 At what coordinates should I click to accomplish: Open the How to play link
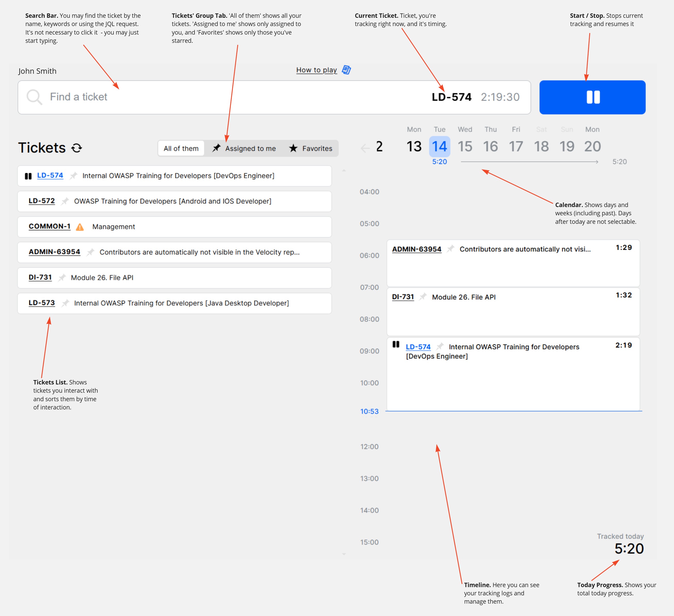[x=317, y=70]
